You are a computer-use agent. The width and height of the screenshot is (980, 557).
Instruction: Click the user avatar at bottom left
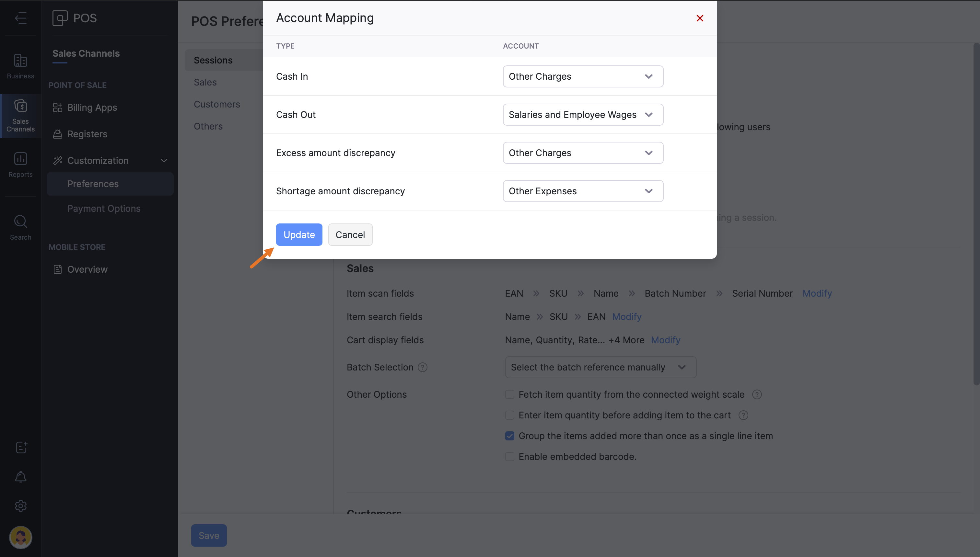[x=21, y=537]
